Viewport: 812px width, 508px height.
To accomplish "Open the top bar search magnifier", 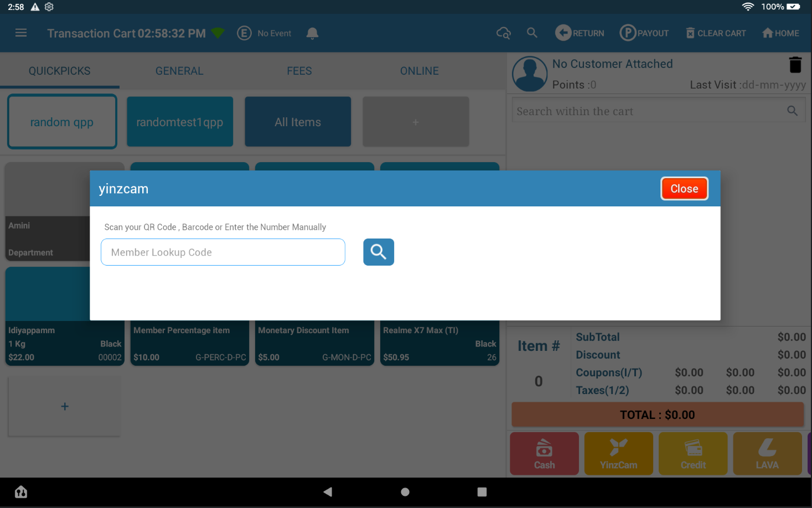I will pos(532,33).
